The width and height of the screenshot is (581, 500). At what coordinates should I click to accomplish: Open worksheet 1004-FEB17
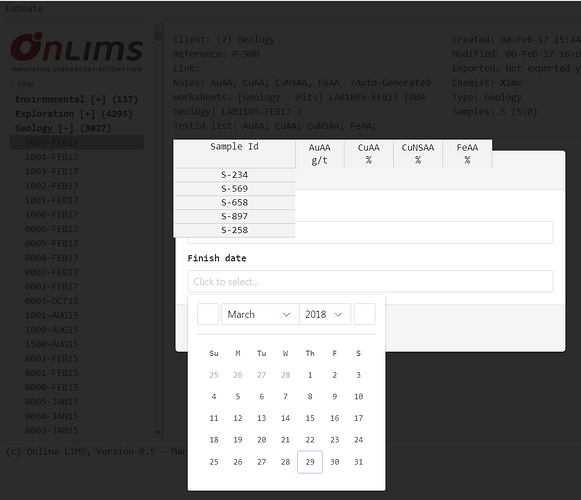pyautogui.click(x=52, y=157)
